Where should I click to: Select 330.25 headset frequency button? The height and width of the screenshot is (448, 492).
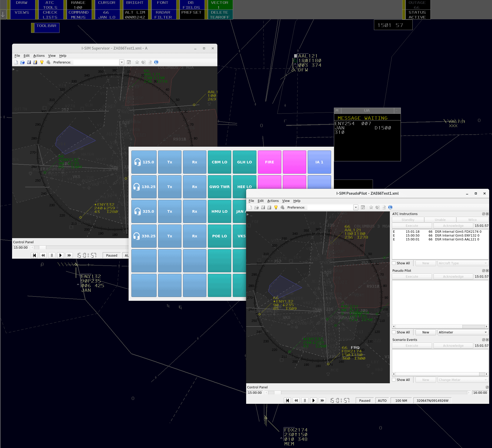[x=144, y=236]
